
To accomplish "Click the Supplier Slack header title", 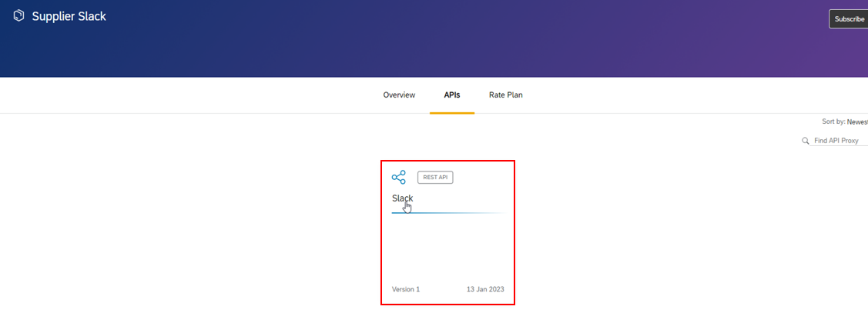I will point(69,17).
